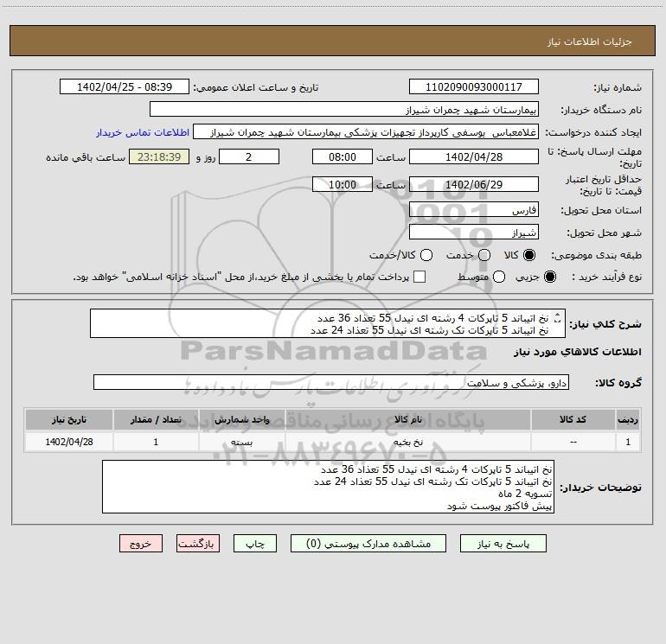Image resolution: width=666 pixels, height=644 pixels.
Task: Click the شماره نیاز field 1102090093000117
Action: pyautogui.click(x=474, y=86)
